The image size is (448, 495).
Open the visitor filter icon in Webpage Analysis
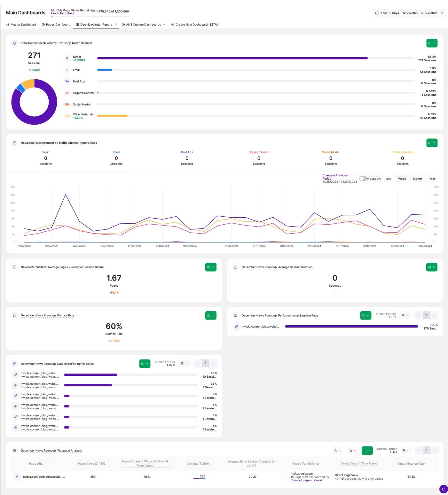(353, 451)
